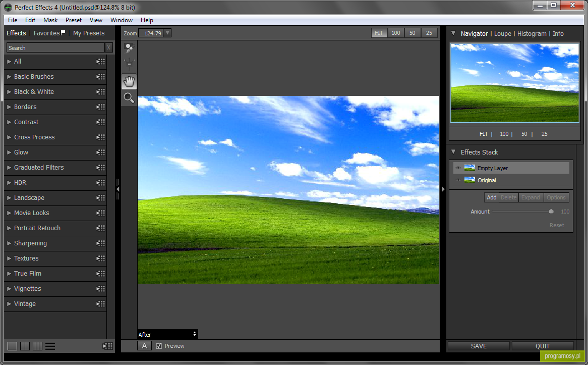Click the QUIT button

pos(542,346)
